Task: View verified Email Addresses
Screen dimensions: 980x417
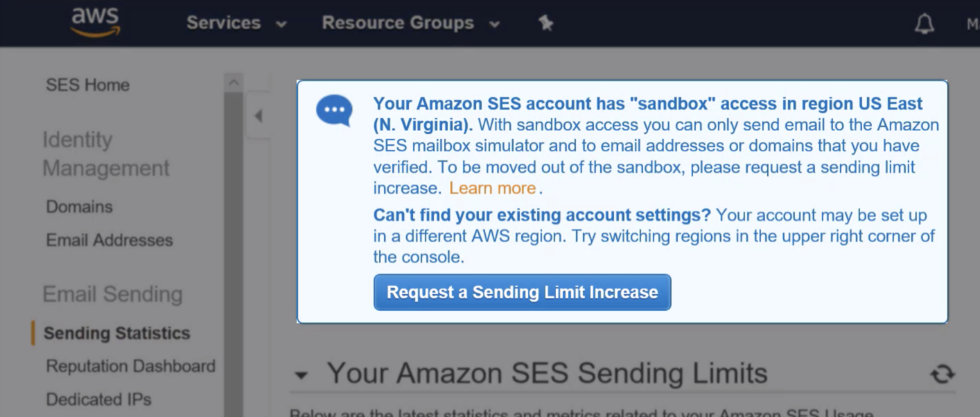Action: pyautogui.click(x=108, y=240)
